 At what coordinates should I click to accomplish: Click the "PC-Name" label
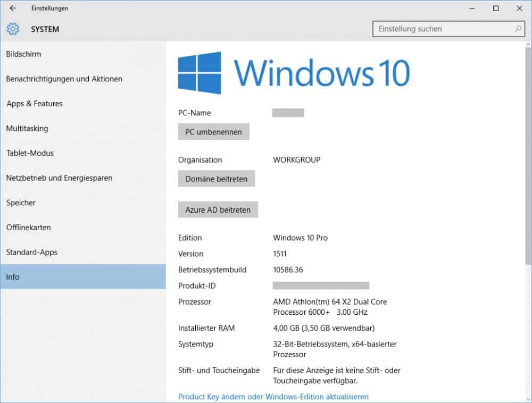[194, 113]
